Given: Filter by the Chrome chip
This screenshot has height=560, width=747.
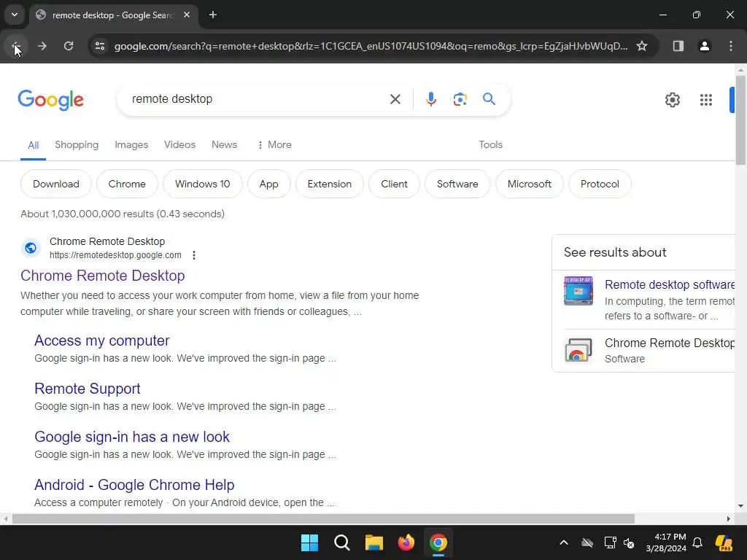Looking at the screenshot, I should [127, 184].
